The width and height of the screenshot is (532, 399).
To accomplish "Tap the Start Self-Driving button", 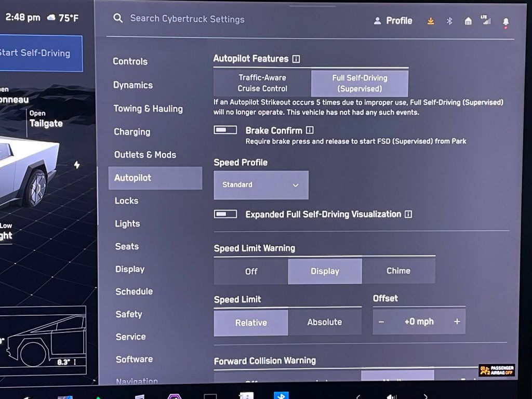I will click(41, 54).
